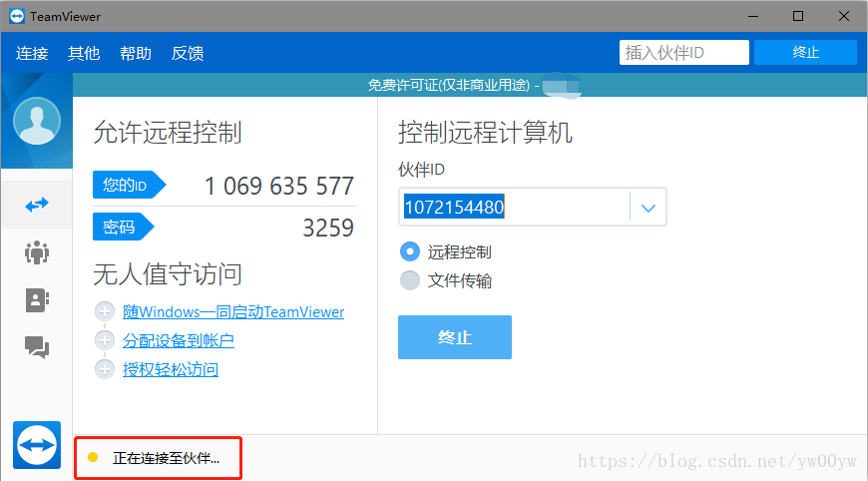Viewport: 868px width, 481px height.
Task: Click the plus icon beside 随Windows一同启动TeamViewer
Action: [x=105, y=311]
